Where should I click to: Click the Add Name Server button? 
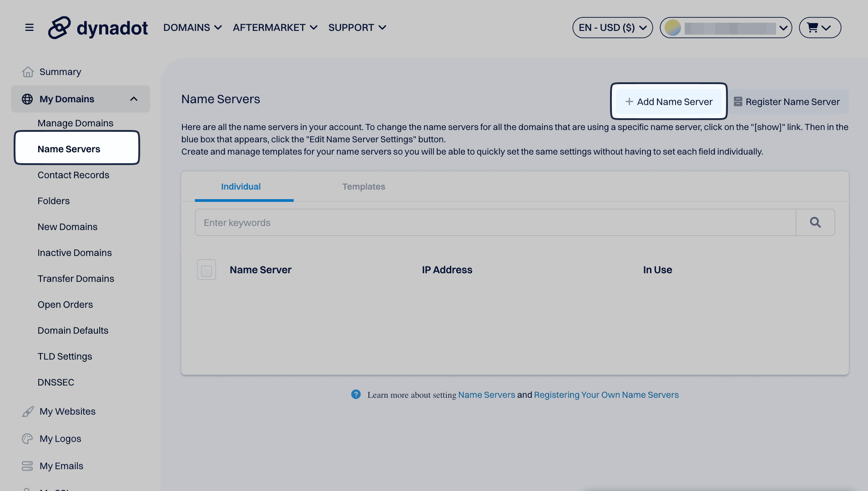pos(669,101)
